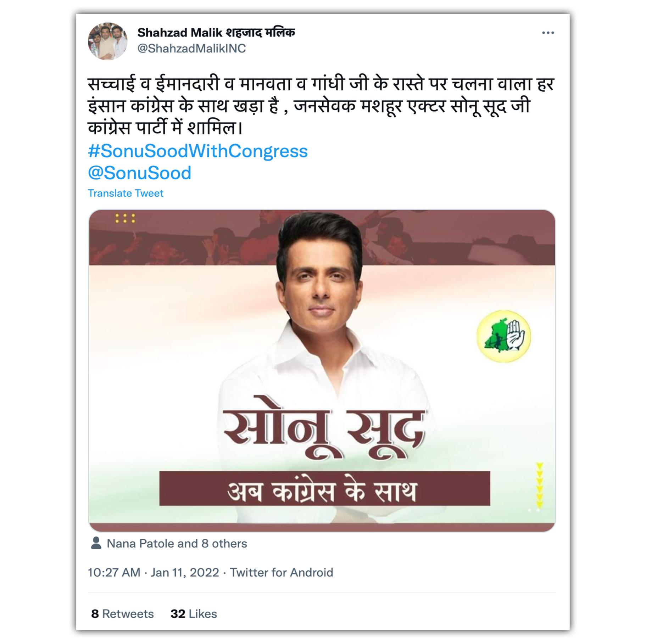Click the 10:27 AM timestamp
Image resolution: width=646 pixels, height=644 pixels.
114,572
